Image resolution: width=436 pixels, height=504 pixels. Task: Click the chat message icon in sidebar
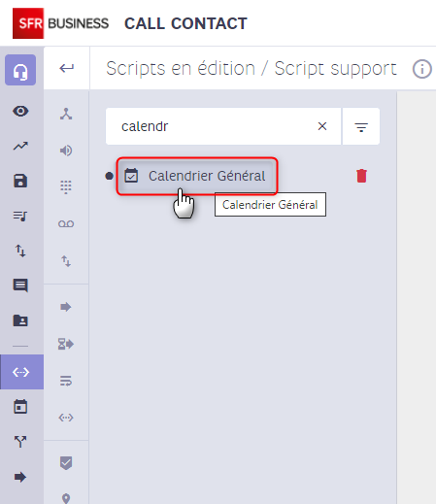click(x=20, y=286)
